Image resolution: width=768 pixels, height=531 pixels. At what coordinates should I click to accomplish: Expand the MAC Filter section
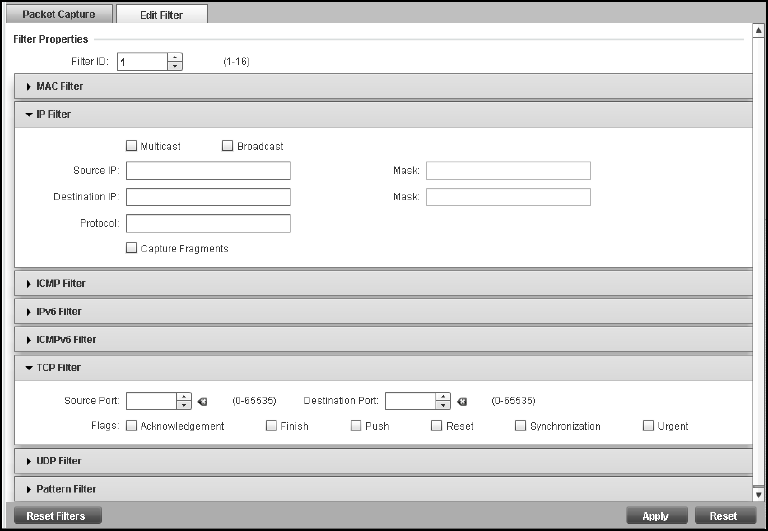[x=60, y=87]
